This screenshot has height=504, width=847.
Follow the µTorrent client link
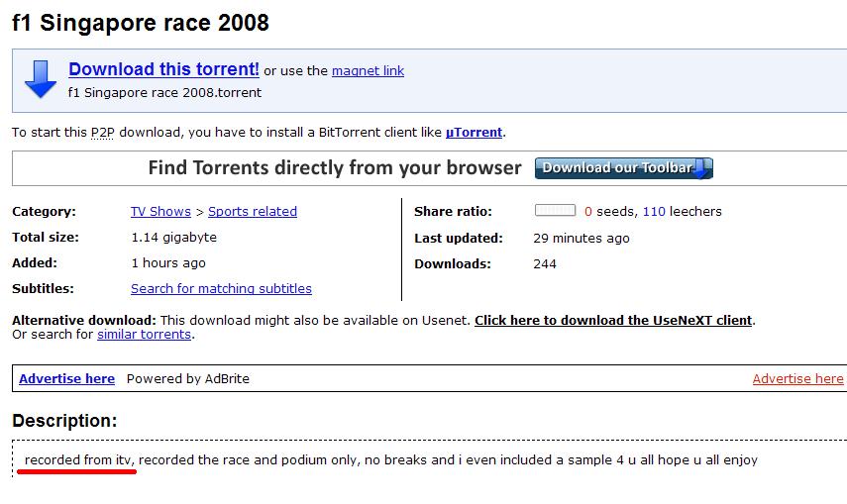474,132
